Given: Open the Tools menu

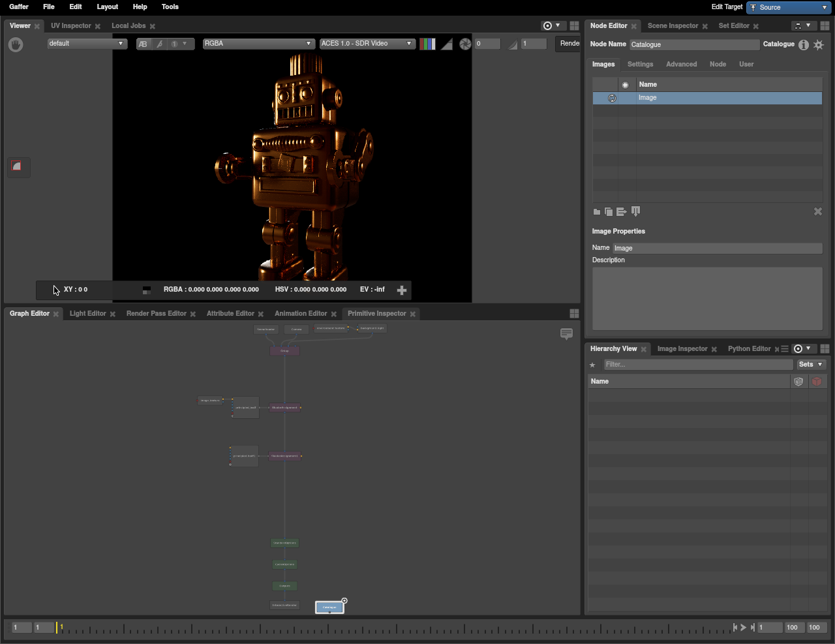Looking at the screenshot, I should tap(170, 7).
